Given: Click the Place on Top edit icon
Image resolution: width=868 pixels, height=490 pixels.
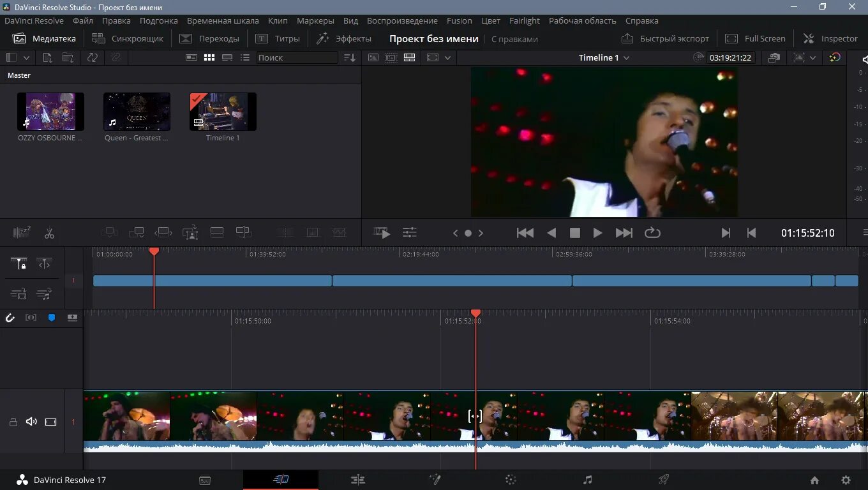Looking at the screenshot, I should (217, 233).
